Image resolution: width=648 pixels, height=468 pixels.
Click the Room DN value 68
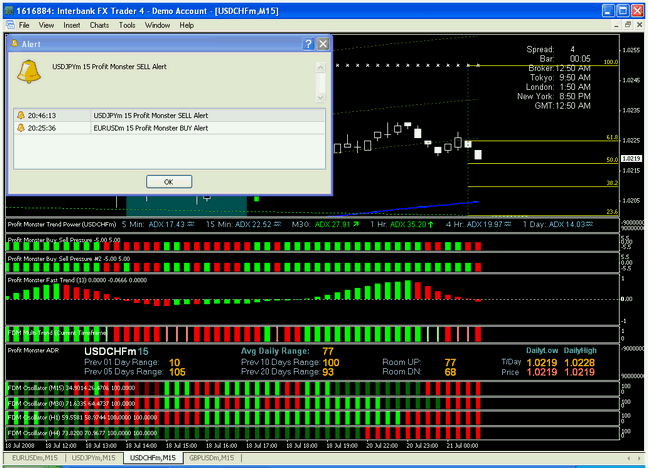pos(450,372)
